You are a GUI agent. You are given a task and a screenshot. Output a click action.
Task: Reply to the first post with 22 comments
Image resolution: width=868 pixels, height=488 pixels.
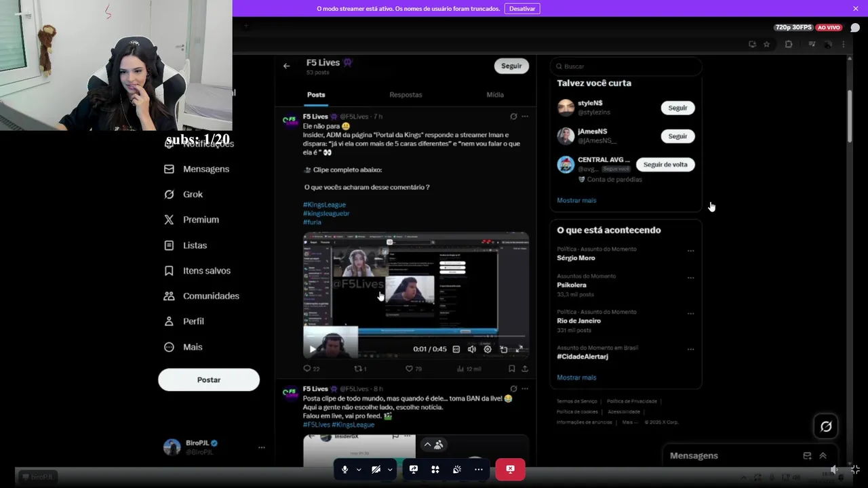tap(311, 369)
